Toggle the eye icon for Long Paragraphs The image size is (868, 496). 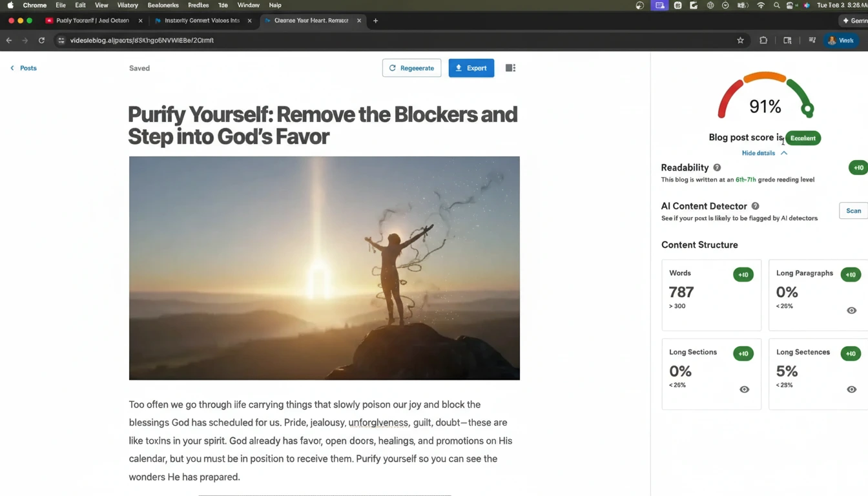[852, 311]
